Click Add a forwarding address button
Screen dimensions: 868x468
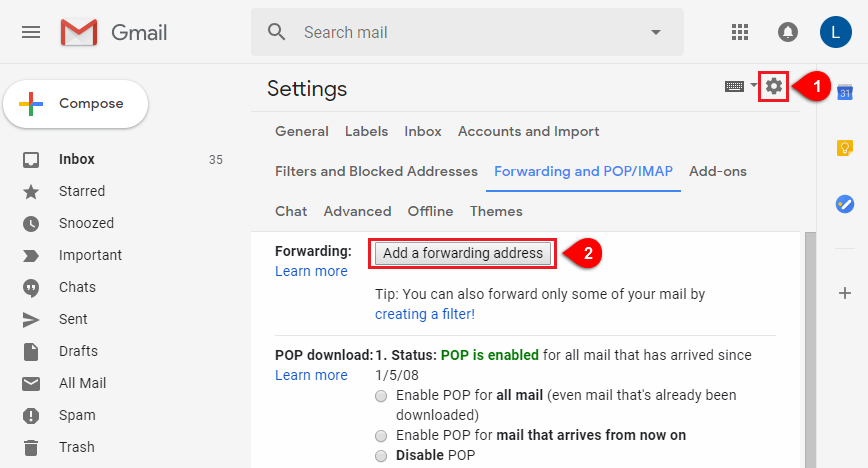463,253
